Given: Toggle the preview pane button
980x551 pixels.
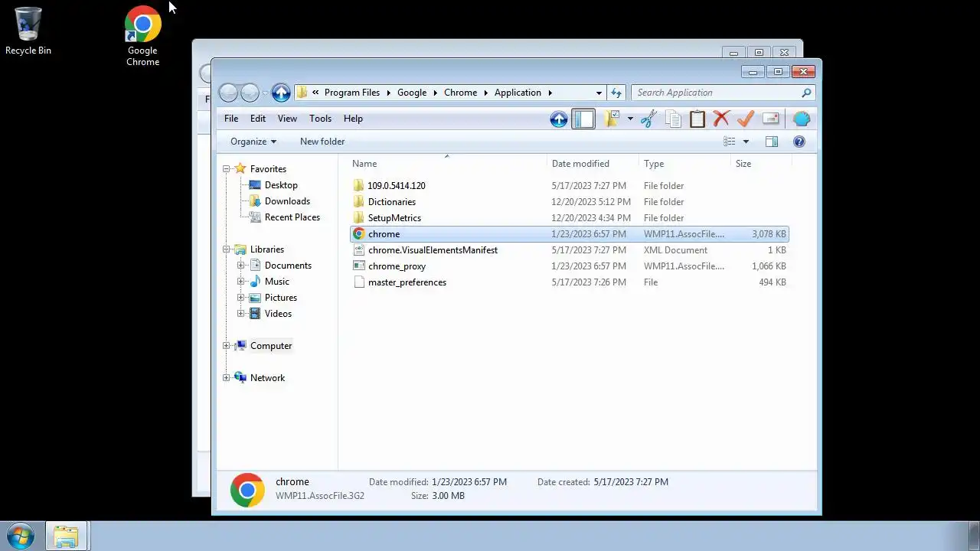Looking at the screenshot, I should point(772,142).
